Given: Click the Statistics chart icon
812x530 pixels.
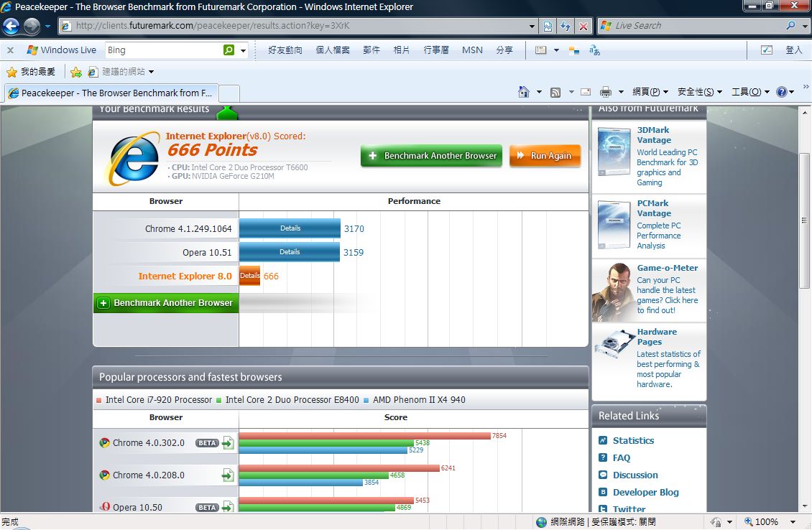Looking at the screenshot, I should pyautogui.click(x=603, y=440).
